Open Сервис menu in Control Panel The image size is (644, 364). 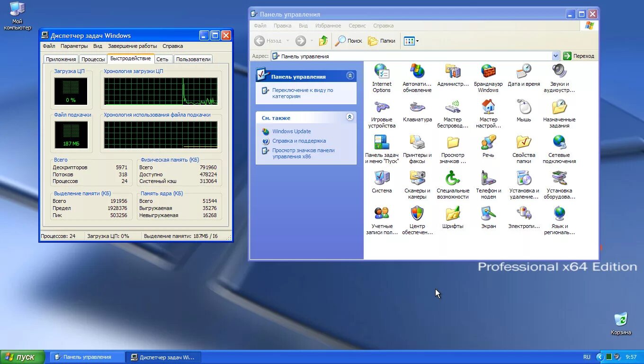click(357, 26)
